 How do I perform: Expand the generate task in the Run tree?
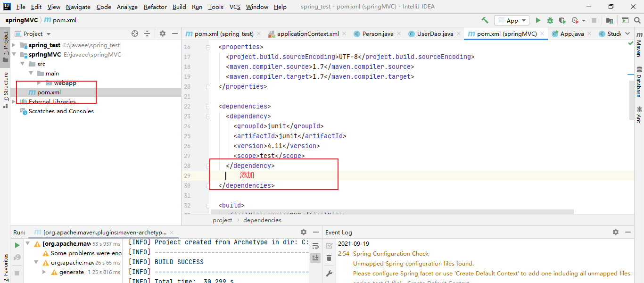(x=44, y=272)
